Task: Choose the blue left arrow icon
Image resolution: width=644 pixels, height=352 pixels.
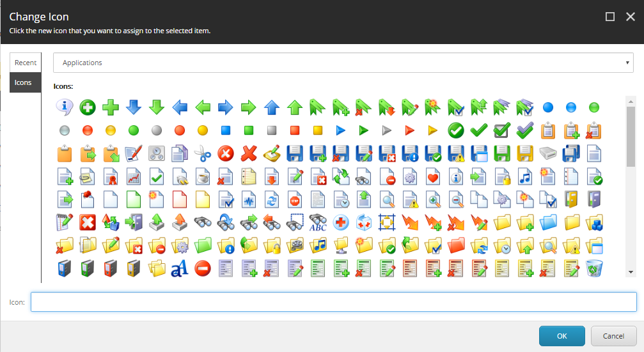Action: point(180,107)
